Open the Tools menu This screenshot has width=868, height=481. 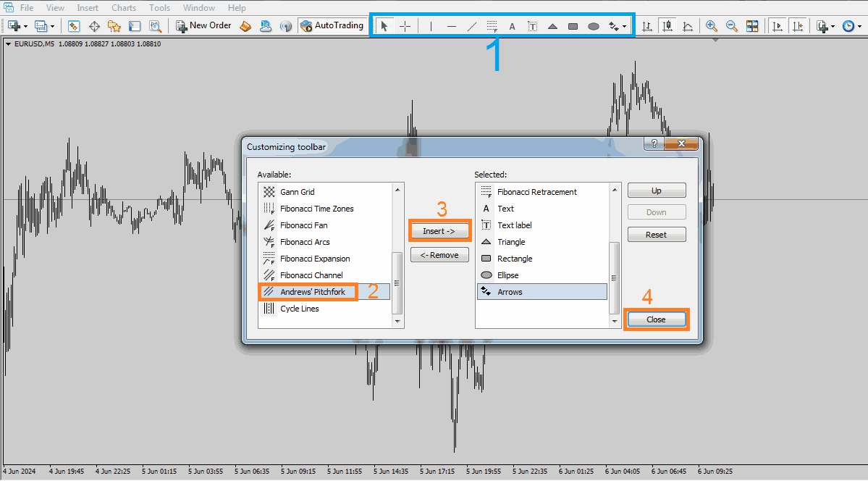159,8
